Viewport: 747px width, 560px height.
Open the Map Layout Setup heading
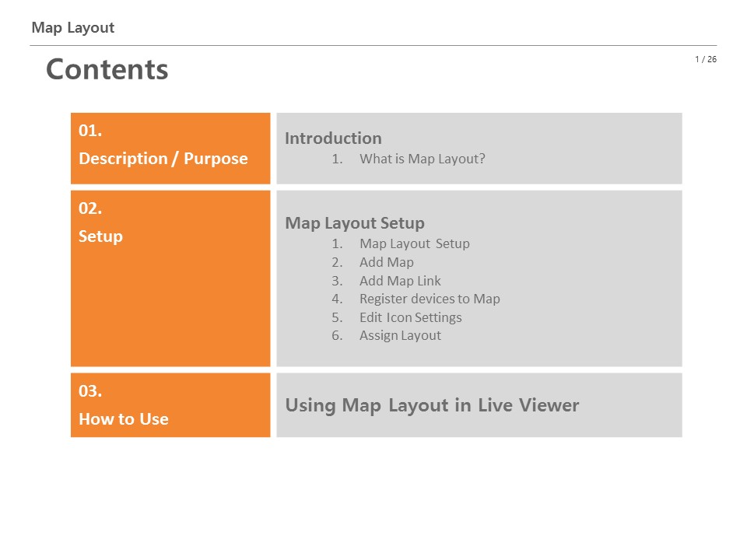coord(355,223)
